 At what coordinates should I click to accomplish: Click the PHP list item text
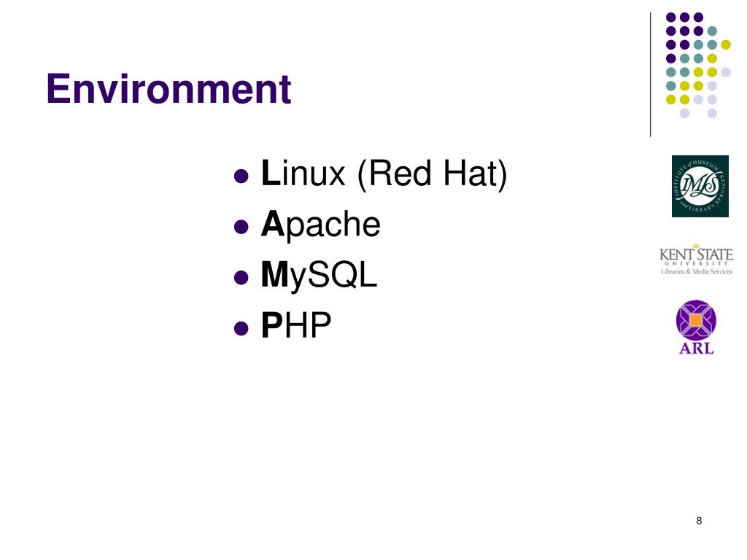click(296, 326)
